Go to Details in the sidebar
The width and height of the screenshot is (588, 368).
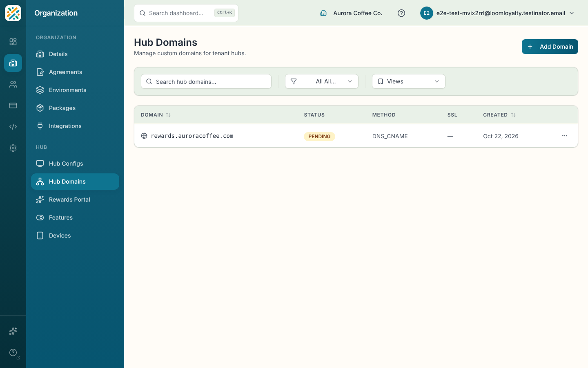click(75, 54)
